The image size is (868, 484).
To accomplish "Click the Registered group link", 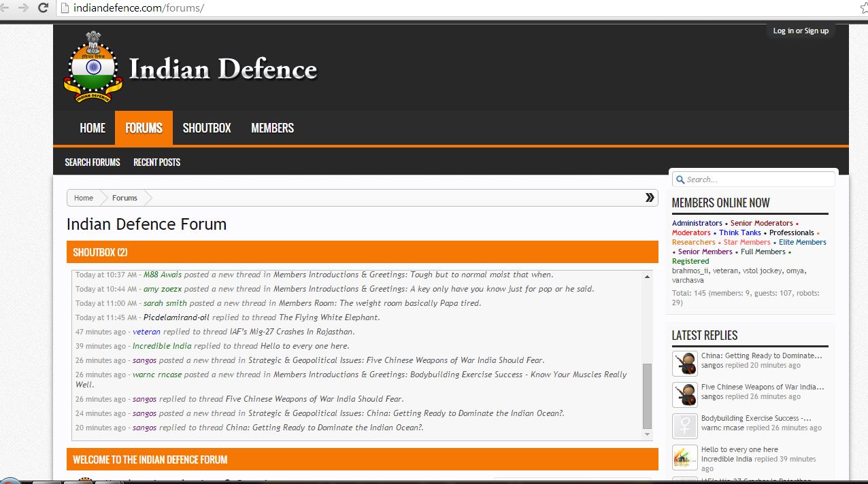I will (x=690, y=261).
